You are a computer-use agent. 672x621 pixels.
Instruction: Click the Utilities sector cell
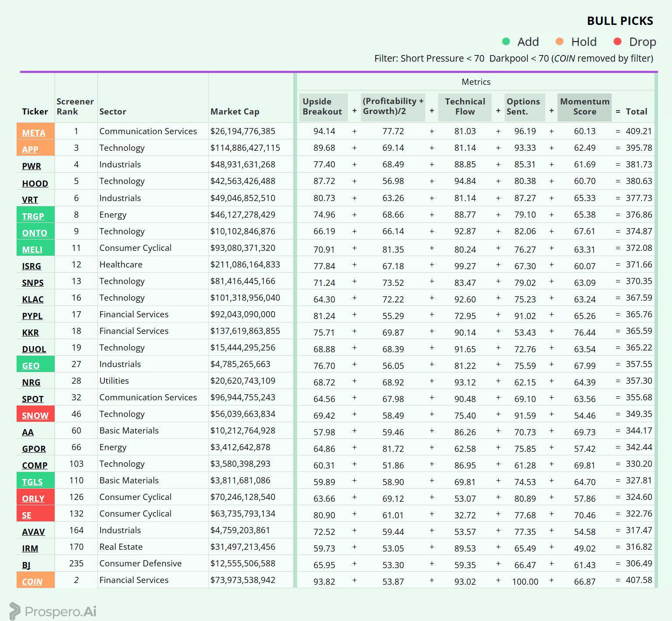pyautogui.click(x=114, y=381)
